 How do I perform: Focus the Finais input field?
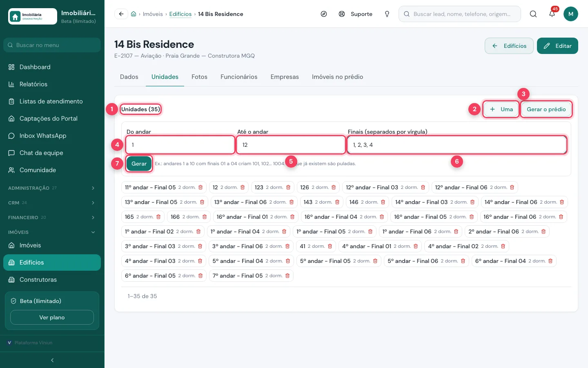(x=457, y=145)
